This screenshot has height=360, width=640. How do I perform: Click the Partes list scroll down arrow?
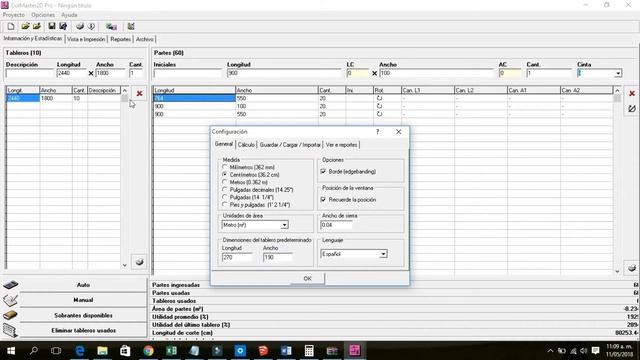pyautogui.click(x=617, y=271)
